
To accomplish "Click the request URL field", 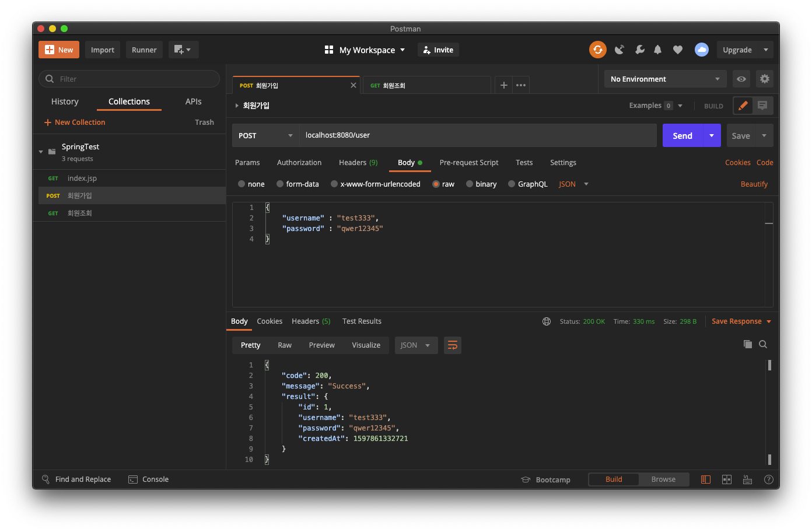I will 478,135.
